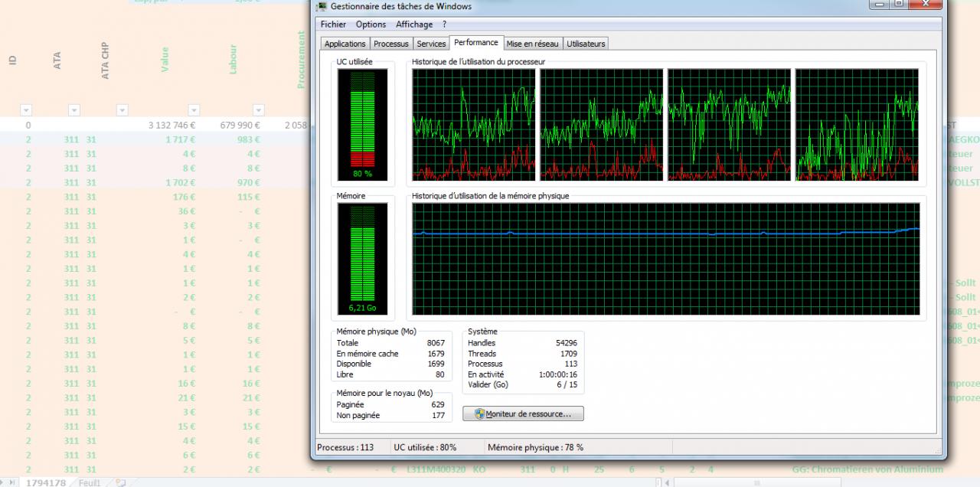Viewport: 980px width, 487px height.
Task: Select Excel cell 679 990 €
Action: coord(240,125)
